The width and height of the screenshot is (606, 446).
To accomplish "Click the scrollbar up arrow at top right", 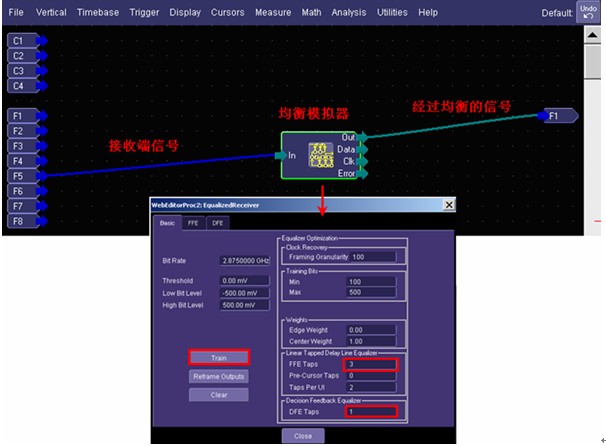I will (x=591, y=33).
